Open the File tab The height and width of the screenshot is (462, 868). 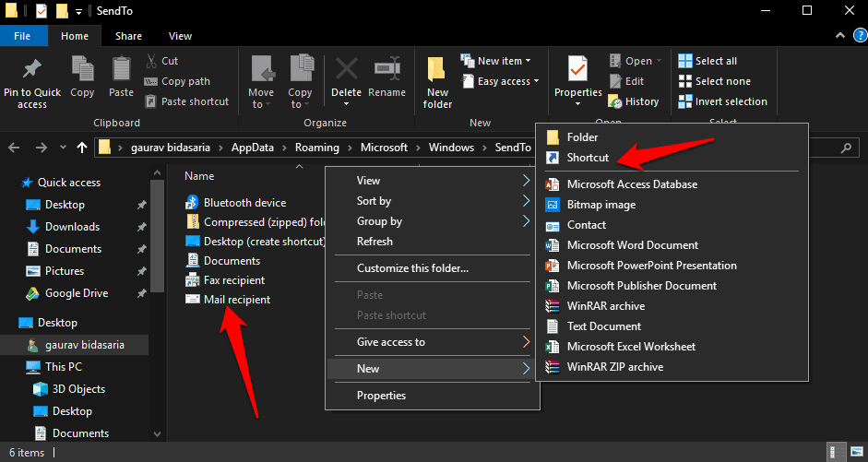click(x=22, y=36)
